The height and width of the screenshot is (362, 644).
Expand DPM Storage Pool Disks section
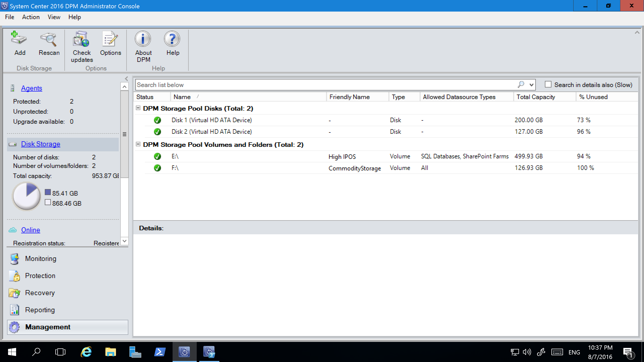click(139, 108)
